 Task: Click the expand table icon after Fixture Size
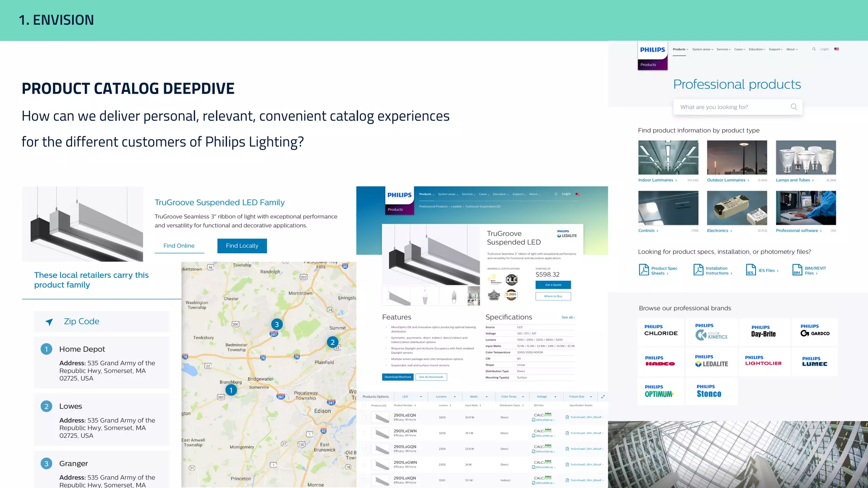tap(603, 397)
